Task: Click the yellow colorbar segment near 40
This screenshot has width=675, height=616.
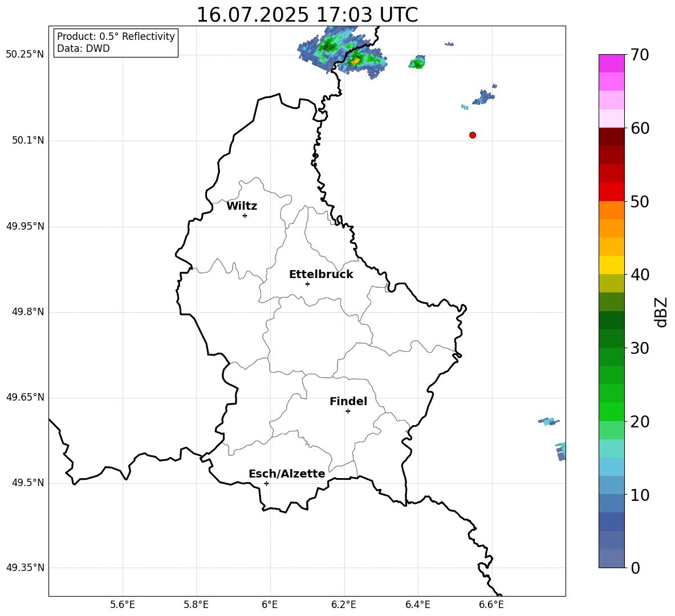Action: pos(612,265)
